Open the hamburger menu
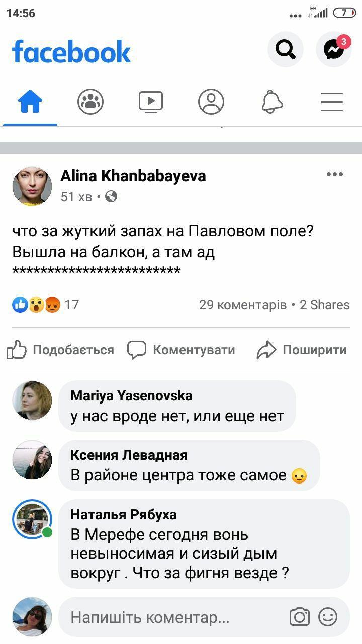Screen dimensions: 362x644 [332, 102]
